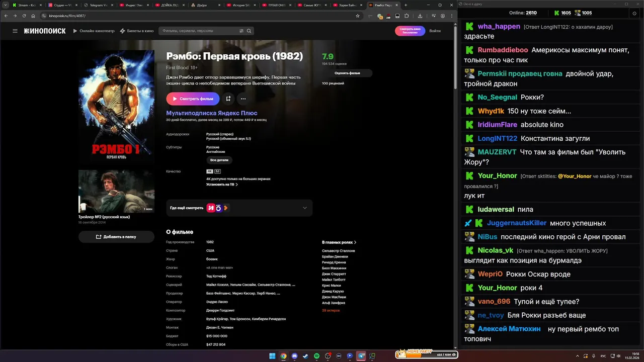Open actor Брайан Деннехи in cast
Screen dimensions: 644x362
coord(335,256)
